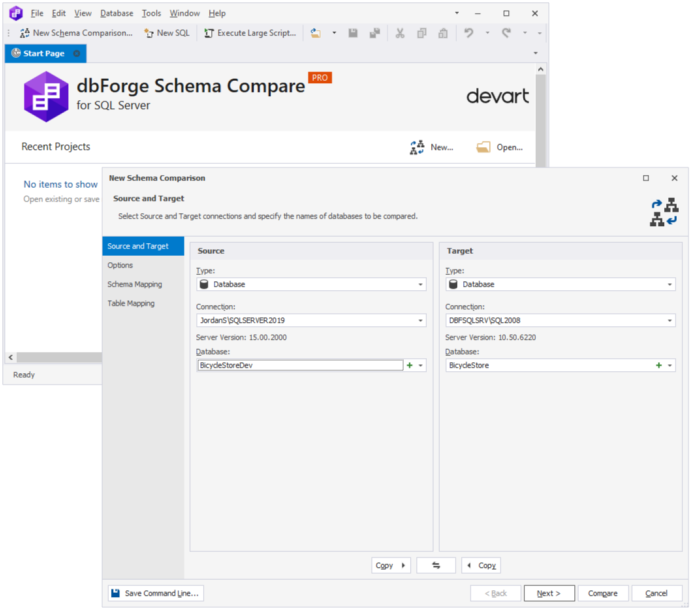Close the Start Page tab
The image size is (696, 614).
76,53
